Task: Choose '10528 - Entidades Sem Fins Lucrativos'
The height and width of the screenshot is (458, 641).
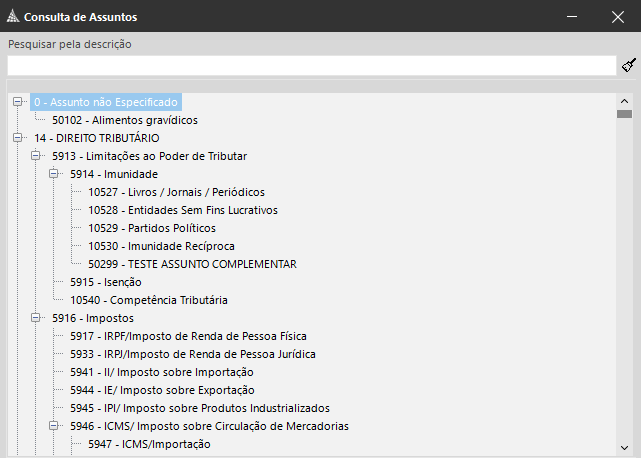Action: click(x=183, y=210)
